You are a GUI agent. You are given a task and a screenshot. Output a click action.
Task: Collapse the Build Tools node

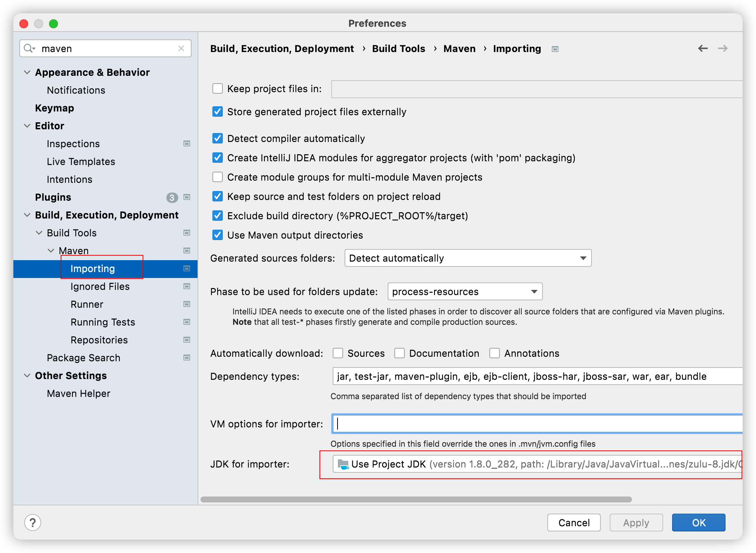coord(39,233)
